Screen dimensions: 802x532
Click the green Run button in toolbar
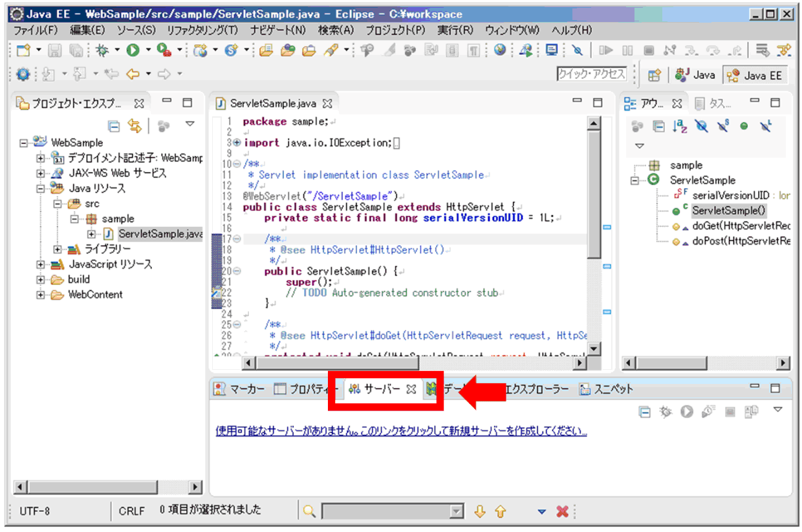click(133, 50)
